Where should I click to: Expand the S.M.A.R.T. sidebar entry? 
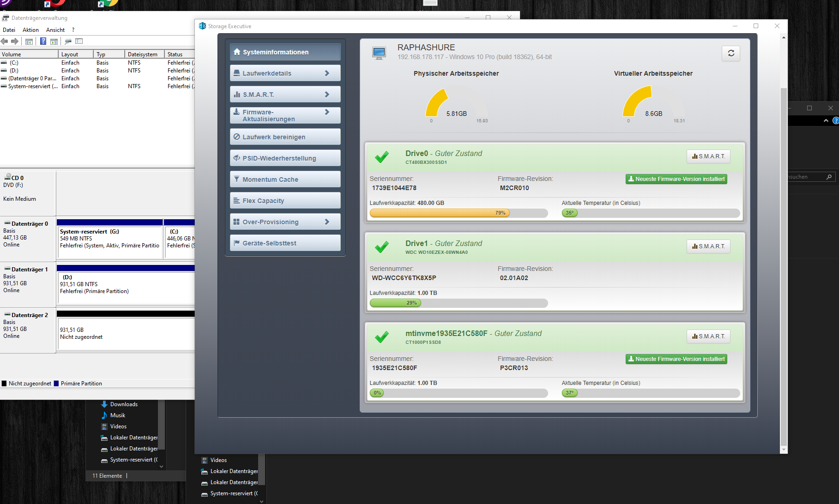[x=285, y=95]
